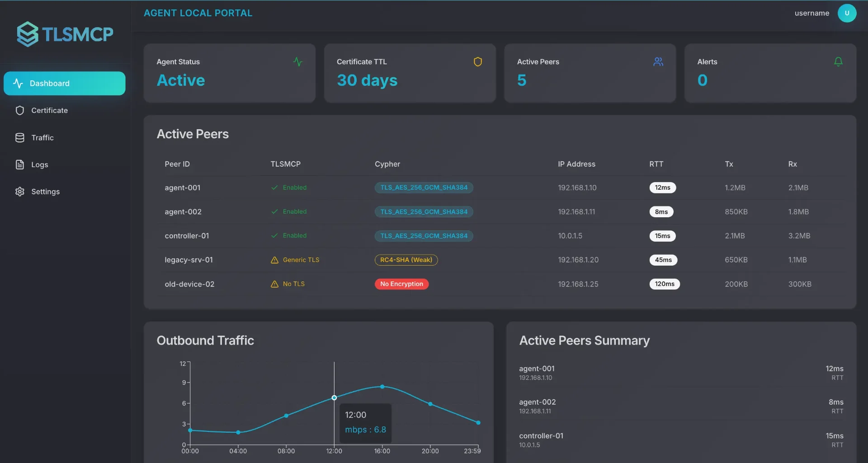Click the No Encryption badge for old-device-02
Image resolution: width=868 pixels, height=463 pixels.
pos(401,284)
